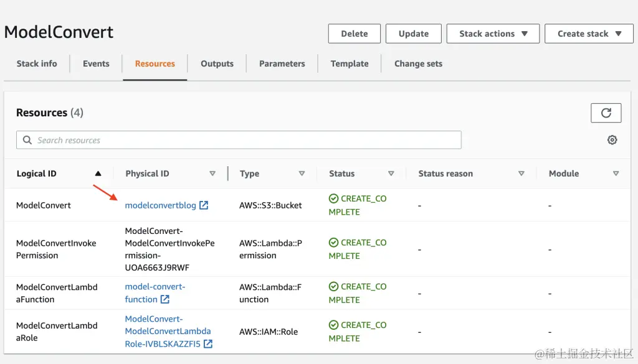The height and width of the screenshot is (364, 638).
Task: Focus the Search resources field
Action: click(243, 140)
